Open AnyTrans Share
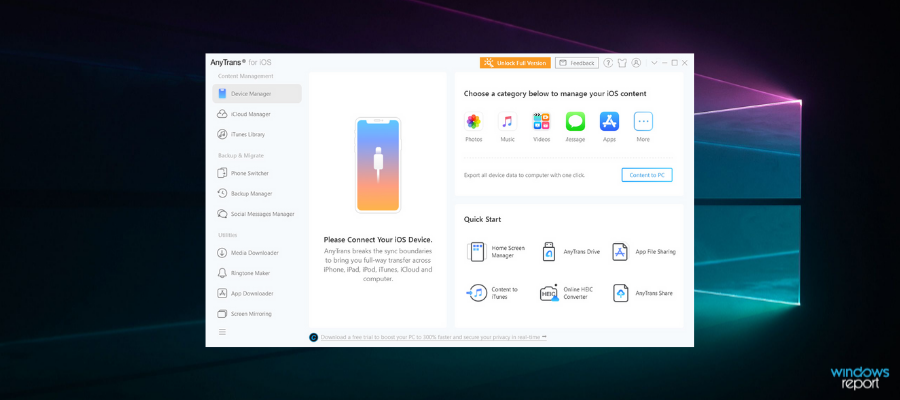This screenshot has width=900, height=400. [643, 293]
